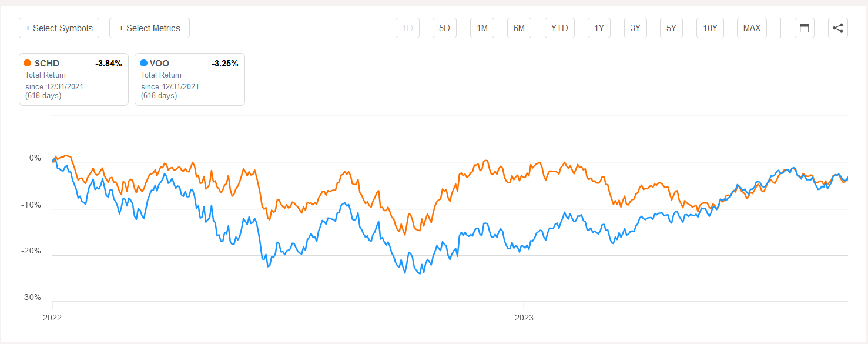Image resolution: width=868 pixels, height=344 pixels.
Task: Select the blue VOO series dot
Action: (143, 63)
